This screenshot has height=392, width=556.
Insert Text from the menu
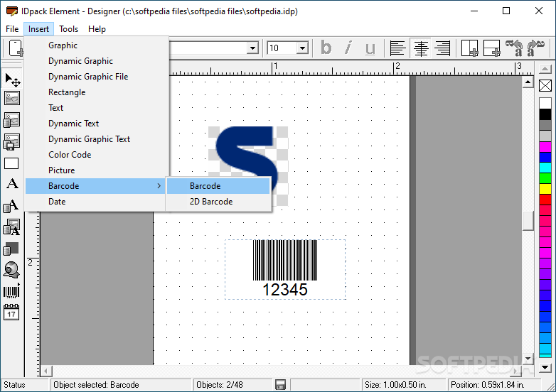pos(95,108)
